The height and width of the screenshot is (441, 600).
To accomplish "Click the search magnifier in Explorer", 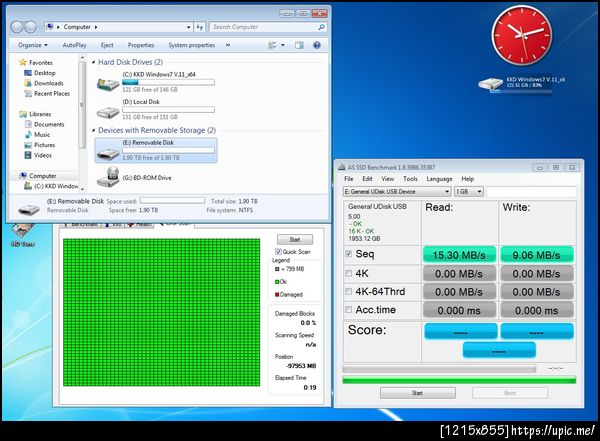I will click(x=321, y=27).
